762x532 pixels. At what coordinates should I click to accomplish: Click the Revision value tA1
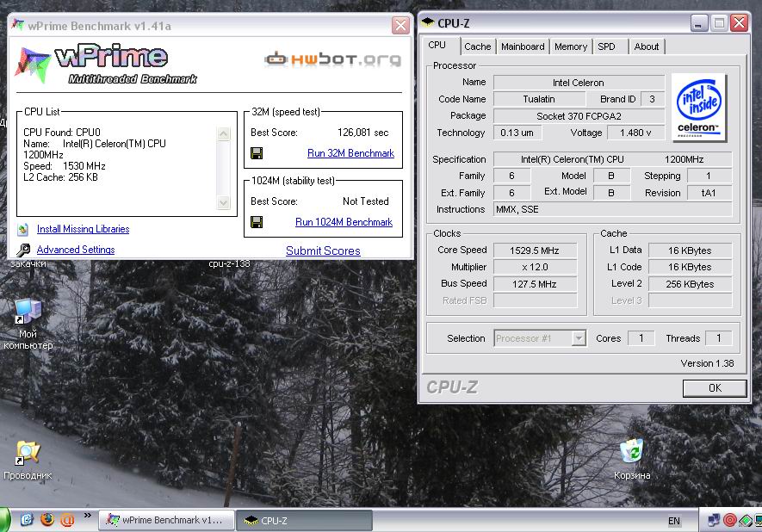click(x=709, y=193)
